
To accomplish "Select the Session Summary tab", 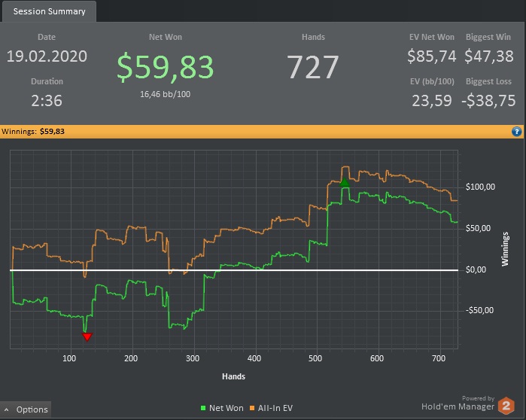I will [50, 11].
